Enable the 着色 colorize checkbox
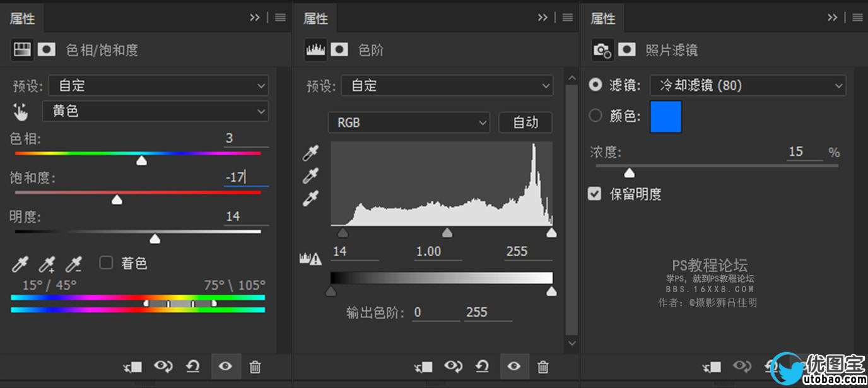Screen dimensions: 868x388 [x=106, y=262]
